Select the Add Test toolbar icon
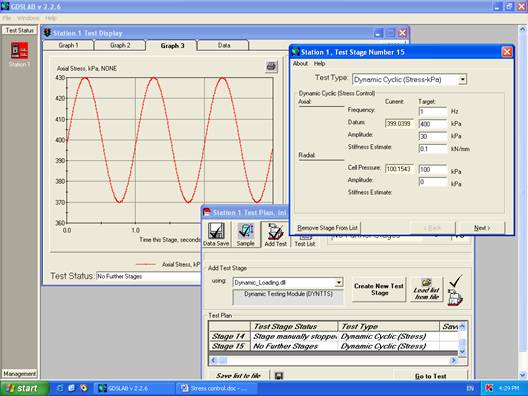528x396 pixels. tap(275, 234)
